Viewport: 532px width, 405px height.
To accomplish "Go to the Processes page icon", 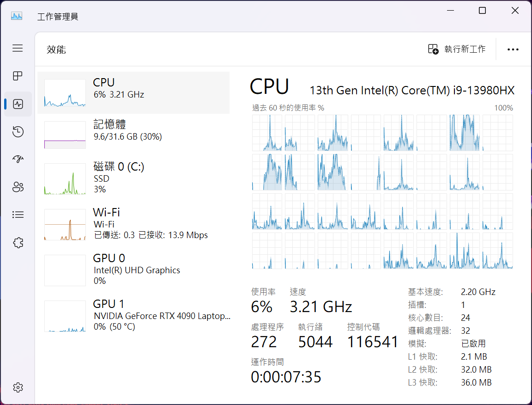I will [18, 76].
